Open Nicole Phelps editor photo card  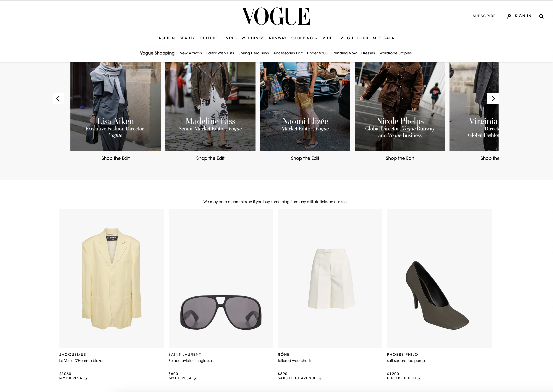tap(400, 107)
